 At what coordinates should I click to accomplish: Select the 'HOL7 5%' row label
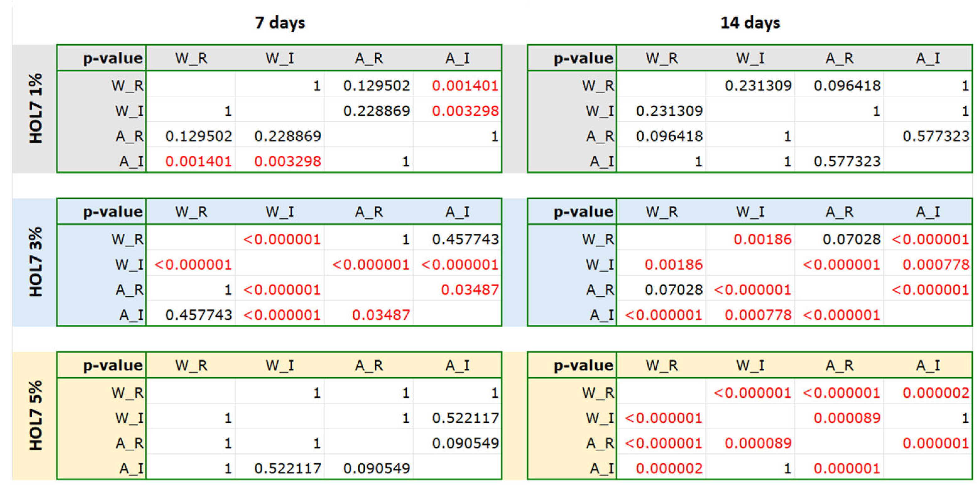point(36,416)
